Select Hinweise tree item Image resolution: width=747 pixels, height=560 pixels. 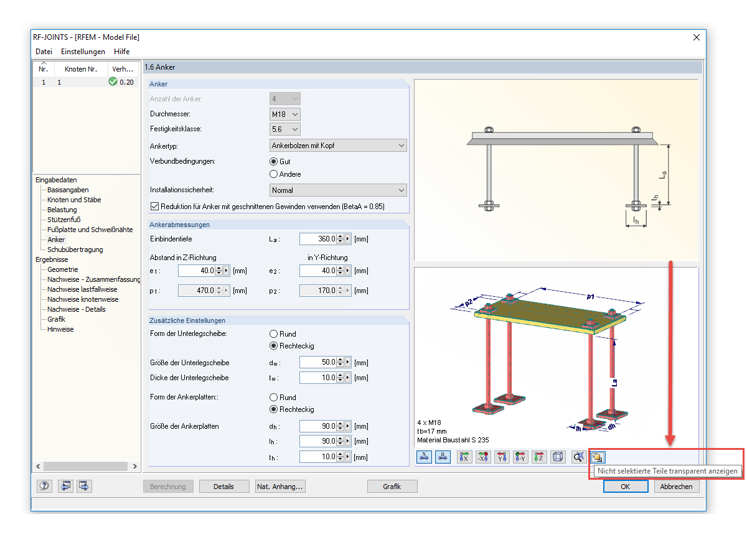click(x=60, y=329)
